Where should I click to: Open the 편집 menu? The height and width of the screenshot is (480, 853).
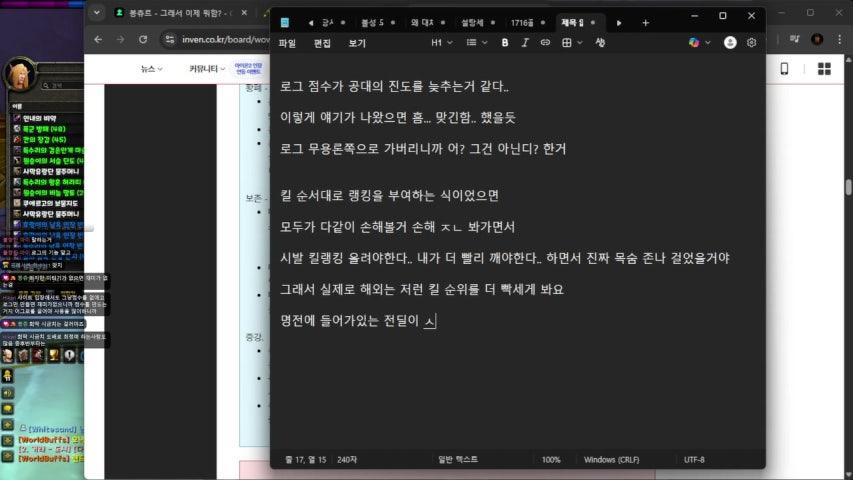click(322, 43)
